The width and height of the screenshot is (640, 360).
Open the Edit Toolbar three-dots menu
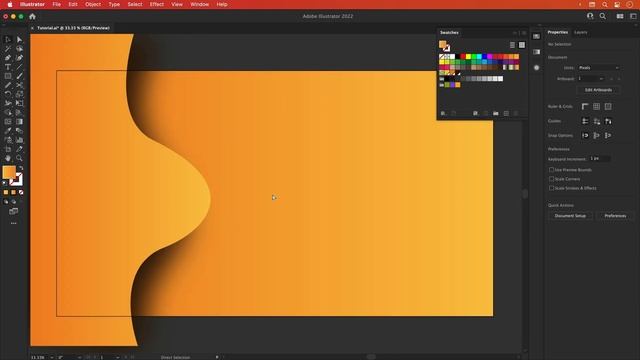pyautogui.click(x=13, y=223)
